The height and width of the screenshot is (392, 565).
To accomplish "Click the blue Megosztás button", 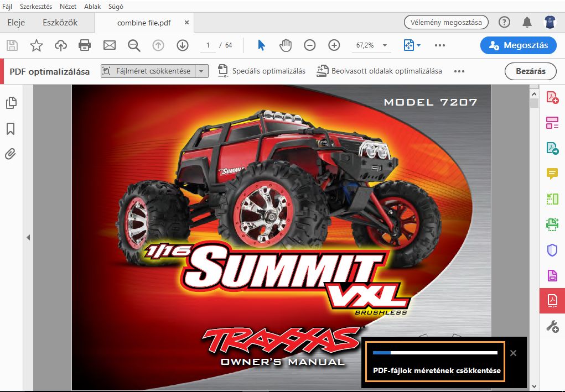I will point(519,45).
